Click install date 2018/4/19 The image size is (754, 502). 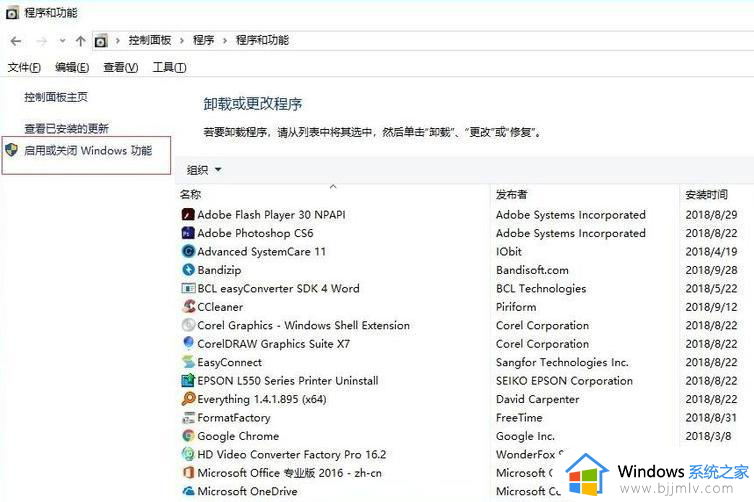[x=711, y=251]
